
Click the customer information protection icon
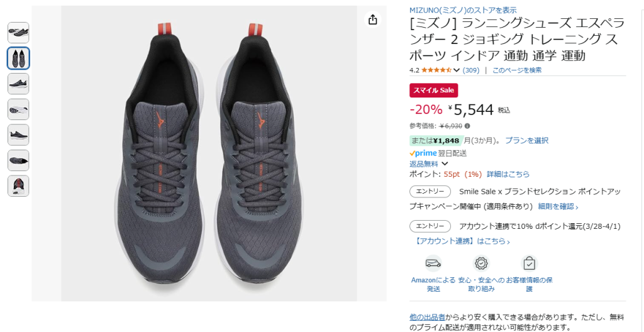529,263
